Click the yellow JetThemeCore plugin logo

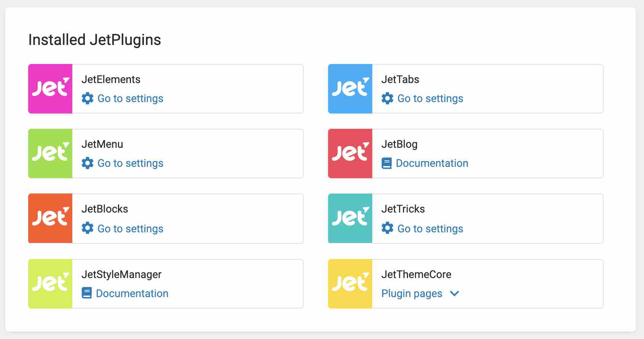350,284
